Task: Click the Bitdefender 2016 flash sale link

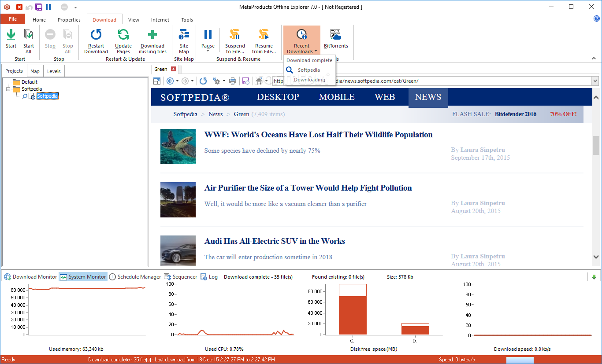Action: 516,114
